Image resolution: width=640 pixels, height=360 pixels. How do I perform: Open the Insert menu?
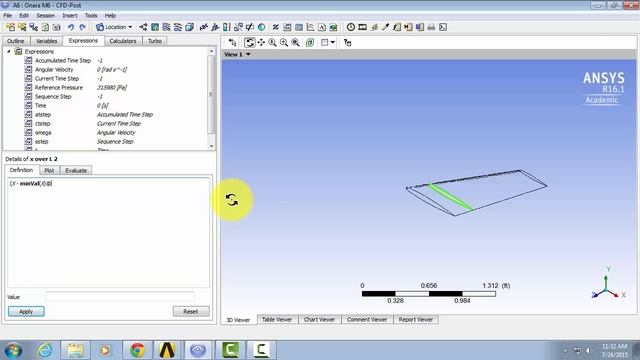(x=69, y=16)
